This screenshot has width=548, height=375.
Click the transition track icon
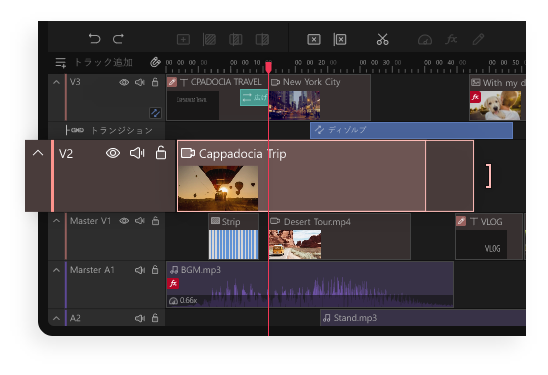74,130
